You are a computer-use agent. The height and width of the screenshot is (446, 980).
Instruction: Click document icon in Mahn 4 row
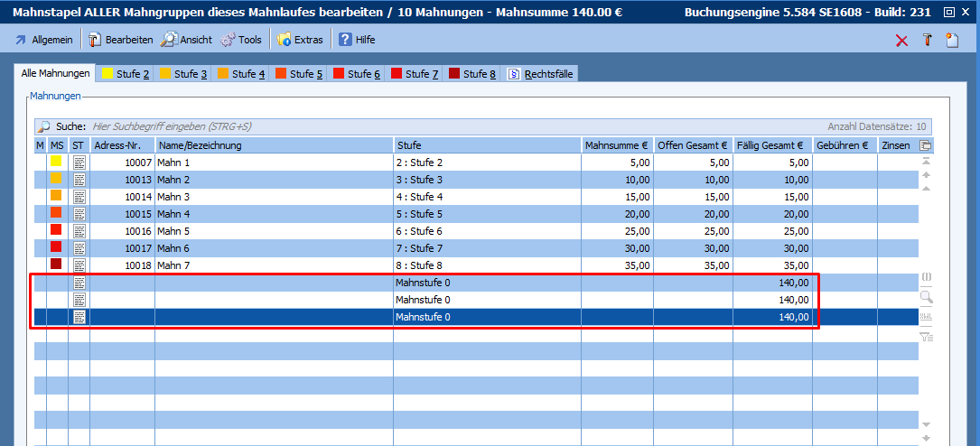pos(79,214)
